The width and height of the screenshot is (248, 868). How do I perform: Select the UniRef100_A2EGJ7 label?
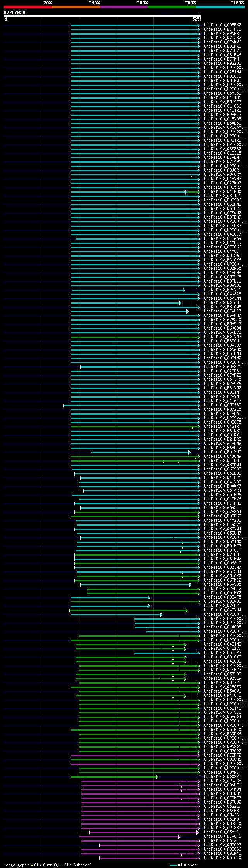[222, 589]
